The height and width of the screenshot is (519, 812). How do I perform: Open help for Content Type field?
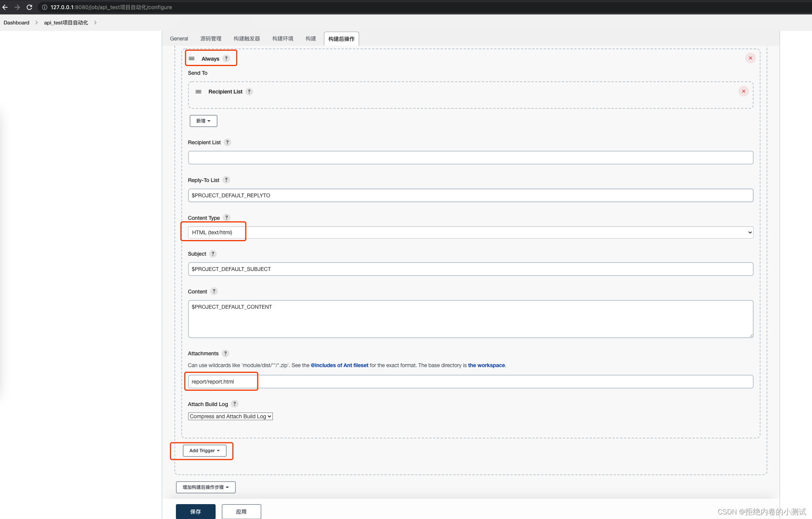point(227,218)
